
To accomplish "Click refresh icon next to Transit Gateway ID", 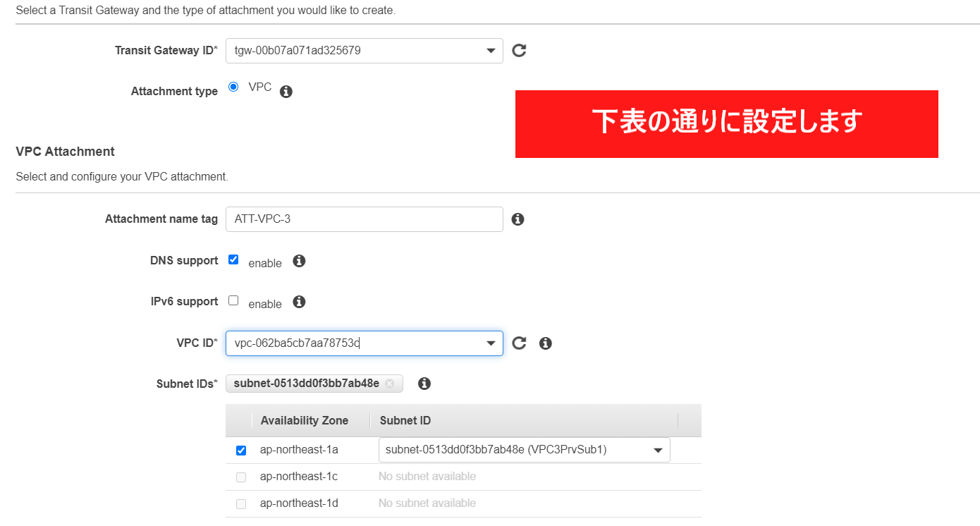I will (x=519, y=51).
